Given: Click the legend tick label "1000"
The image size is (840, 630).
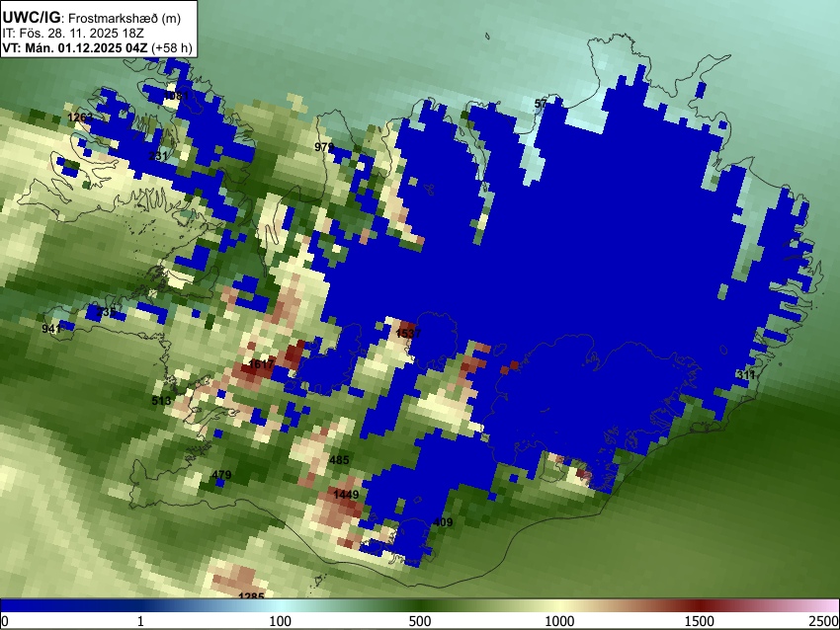Looking at the screenshot, I should point(559,621).
